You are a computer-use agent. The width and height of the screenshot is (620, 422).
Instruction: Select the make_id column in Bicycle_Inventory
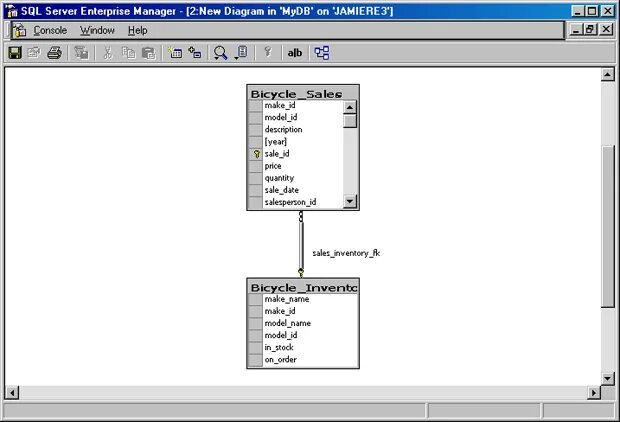pyautogui.click(x=280, y=311)
